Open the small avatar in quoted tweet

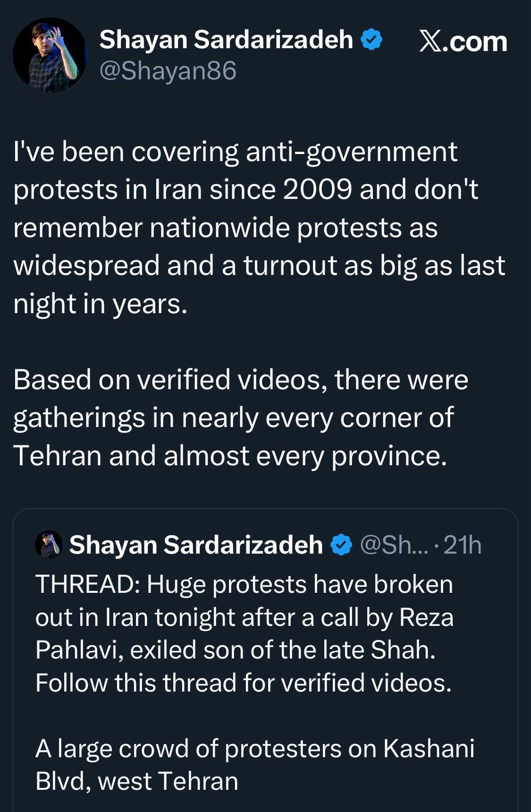click(49, 545)
